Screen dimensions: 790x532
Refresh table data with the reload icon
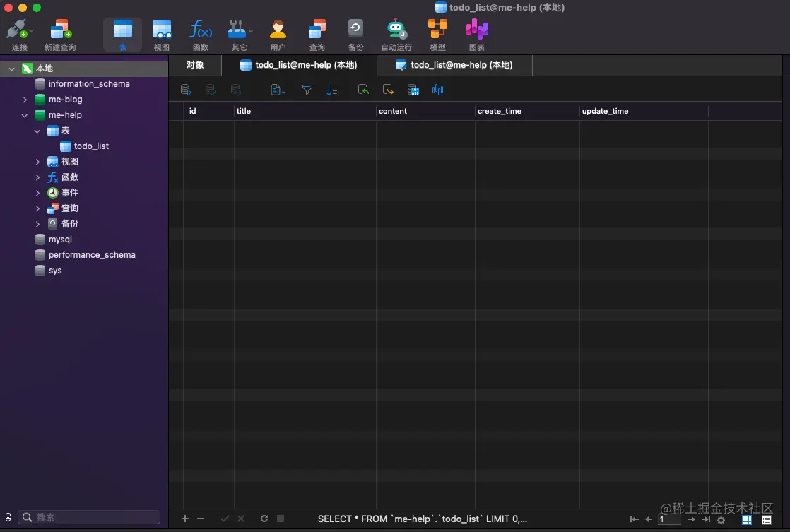pyautogui.click(x=264, y=519)
